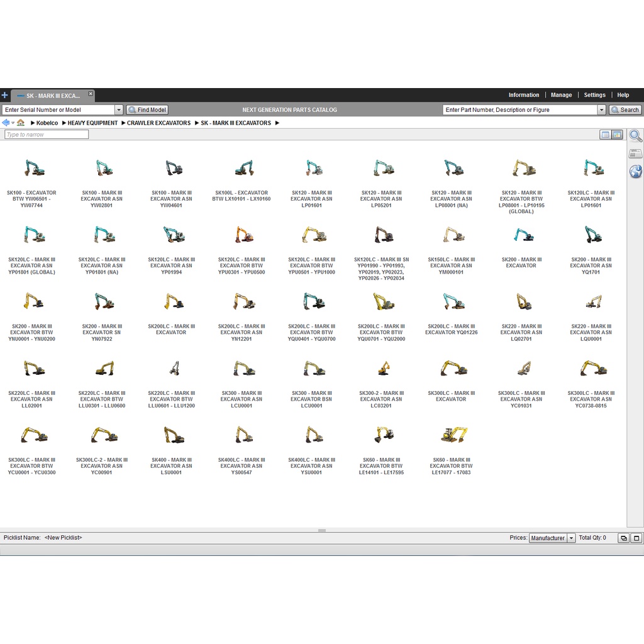
Task: Click the home icon in the breadcrumb bar
Action: [21, 123]
